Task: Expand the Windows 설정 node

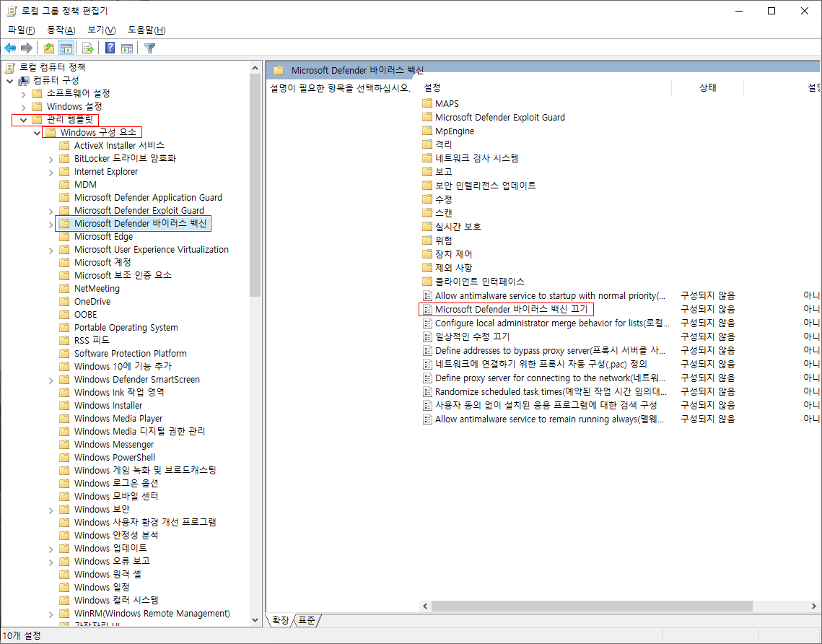Action: 24,107
